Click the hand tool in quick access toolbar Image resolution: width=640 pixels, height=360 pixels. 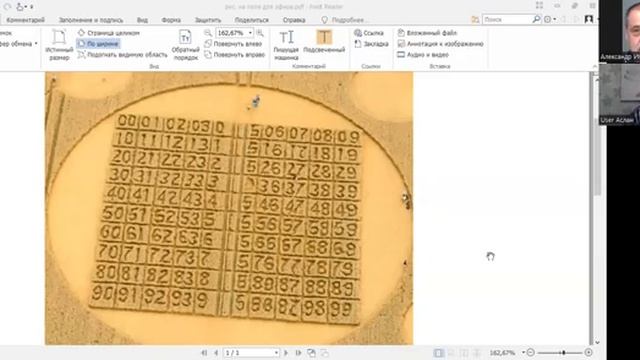pos(19,7)
